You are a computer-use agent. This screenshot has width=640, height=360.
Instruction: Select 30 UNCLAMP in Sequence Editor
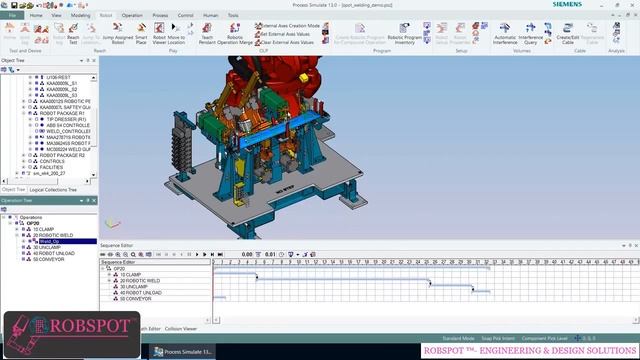133,287
